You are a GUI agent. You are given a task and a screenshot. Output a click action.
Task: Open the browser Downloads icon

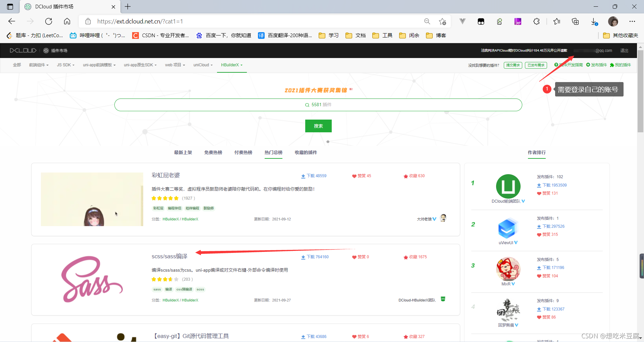[x=593, y=21]
